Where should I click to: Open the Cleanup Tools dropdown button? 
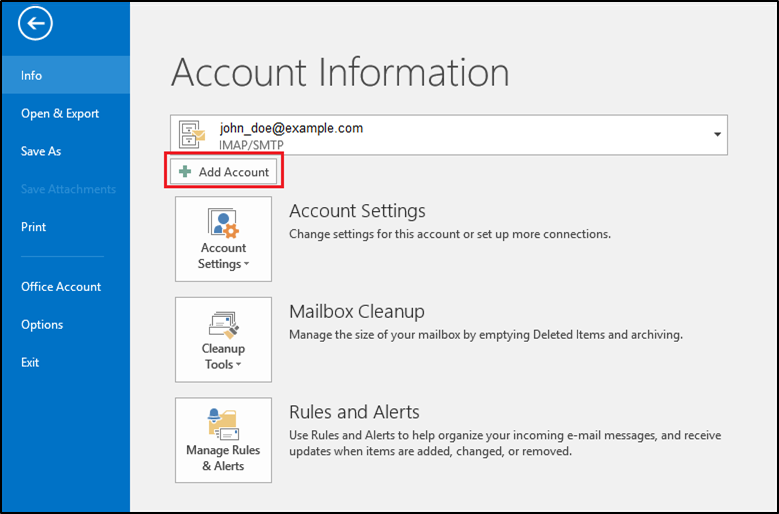coord(223,340)
